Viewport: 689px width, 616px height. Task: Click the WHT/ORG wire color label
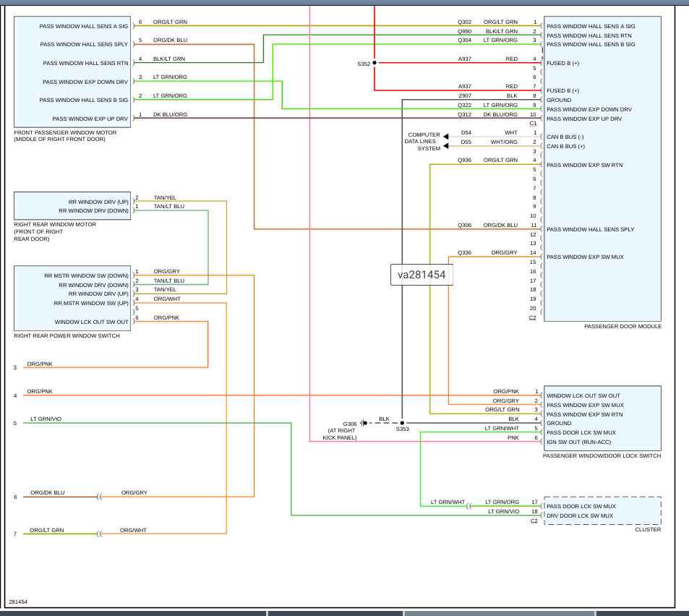pyautogui.click(x=504, y=142)
